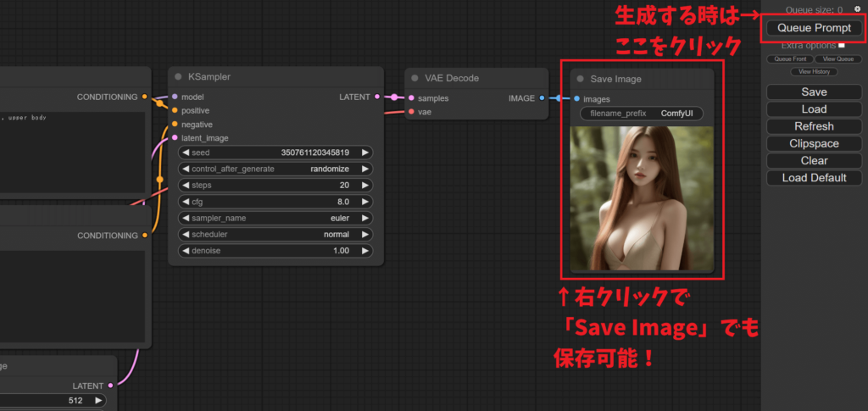Viewport: 868px width, 411px height.
Task: Click the filename_prefix ComfyUI field
Action: click(642, 114)
